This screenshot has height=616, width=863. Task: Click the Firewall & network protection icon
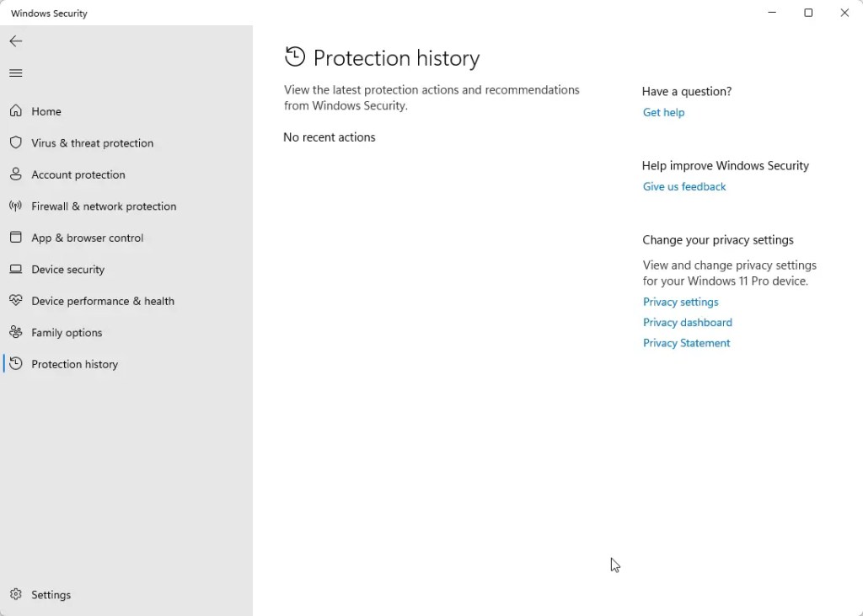pos(15,206)
